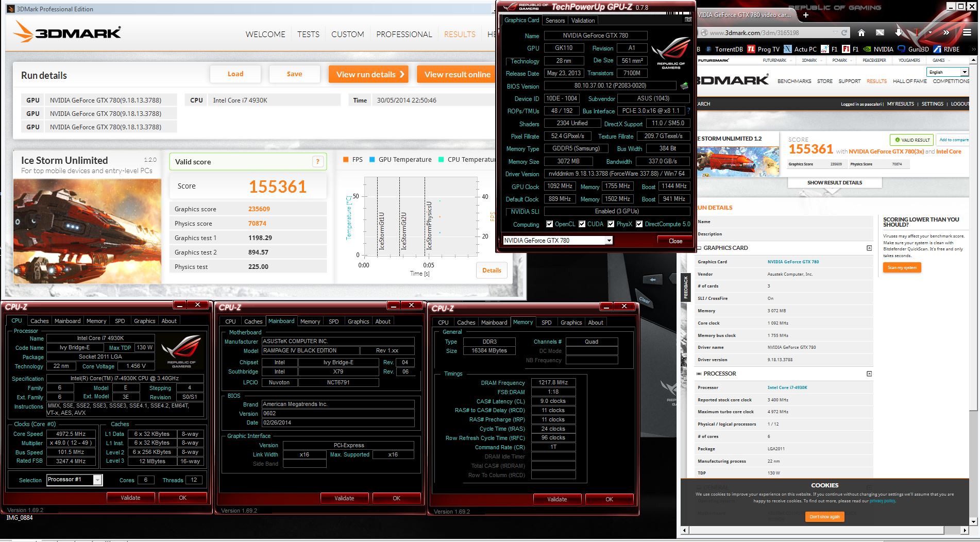Dismiss cookies with Don't show again
This screenshot has width=980, height=542.
click(824, 516)
